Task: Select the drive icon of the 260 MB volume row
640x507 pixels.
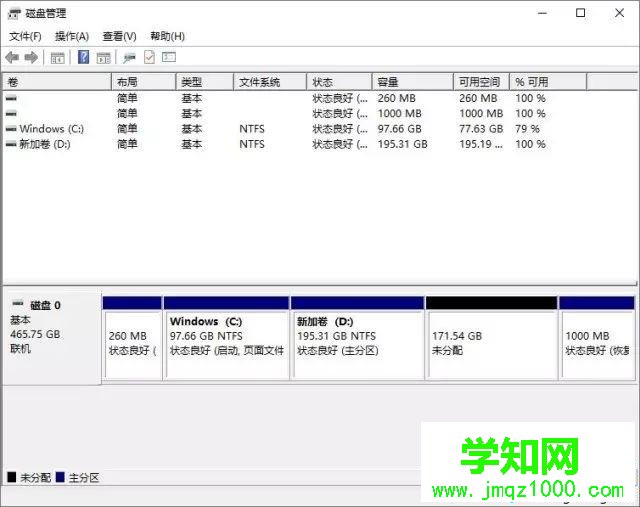Action: (x=11, y=98)
